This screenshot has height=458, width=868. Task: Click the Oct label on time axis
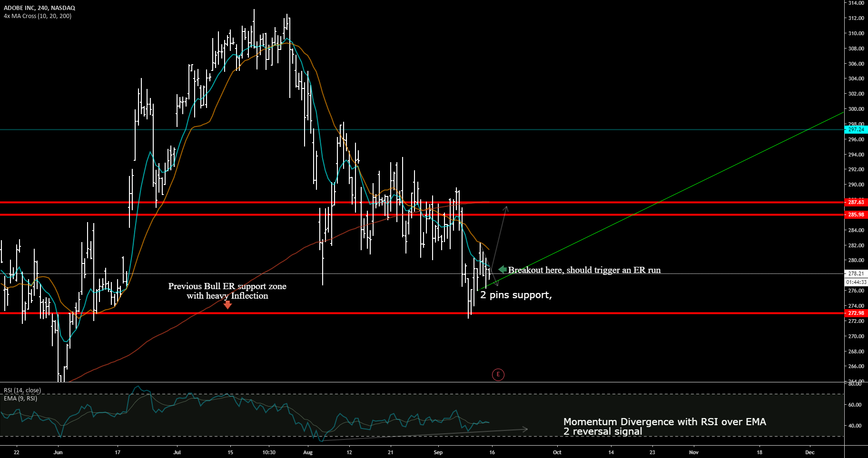coord(557,452)
